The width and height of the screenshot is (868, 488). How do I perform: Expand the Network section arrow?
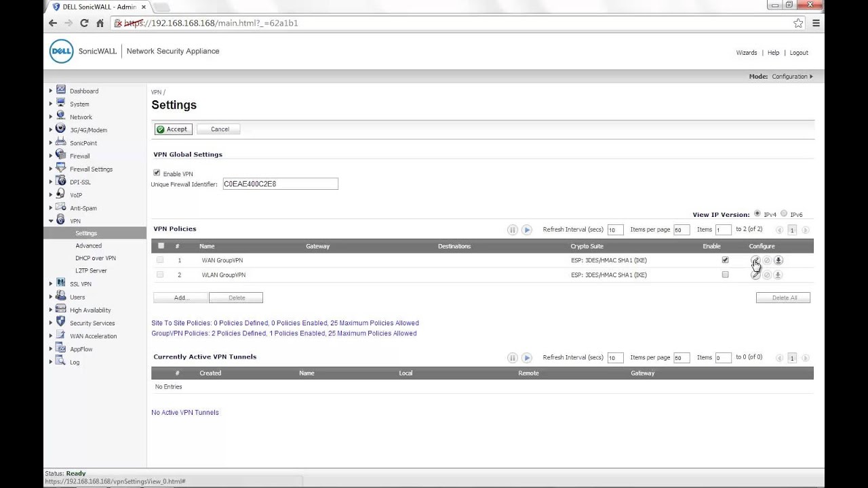[51, 117]
